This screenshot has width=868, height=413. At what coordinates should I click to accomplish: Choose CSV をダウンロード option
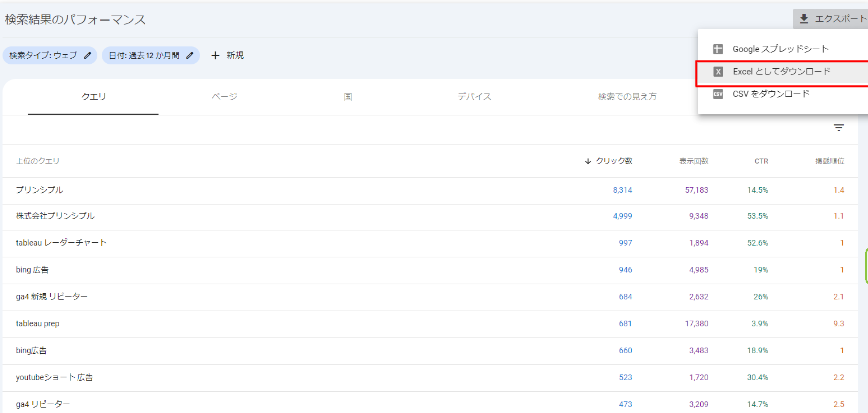coord(770,94)
